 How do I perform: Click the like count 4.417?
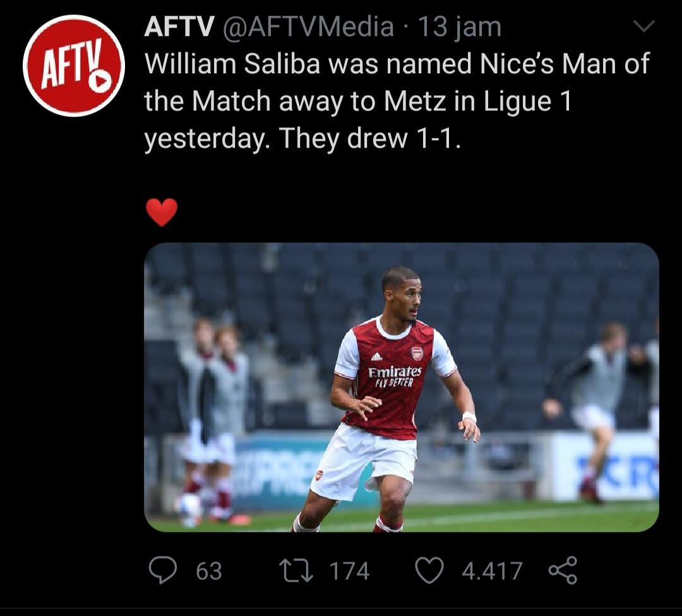click(x=492, y=571)
